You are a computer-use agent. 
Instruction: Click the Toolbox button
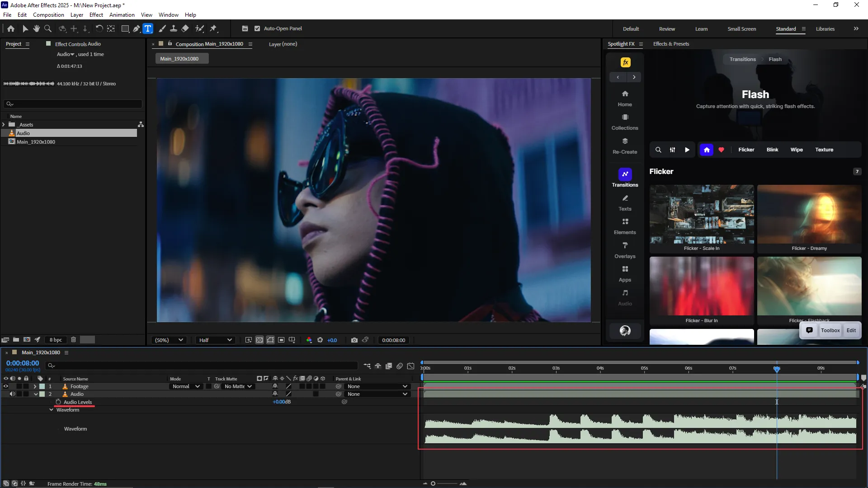[x=830, y=330]
